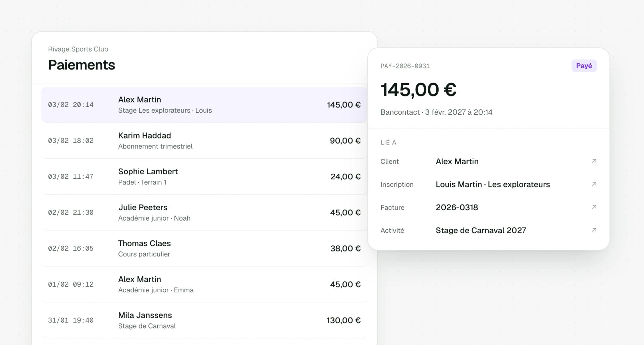Viewport: 644px width, 345px height.
Task: Click the 24,00 € amount
Action: [345, 177]
